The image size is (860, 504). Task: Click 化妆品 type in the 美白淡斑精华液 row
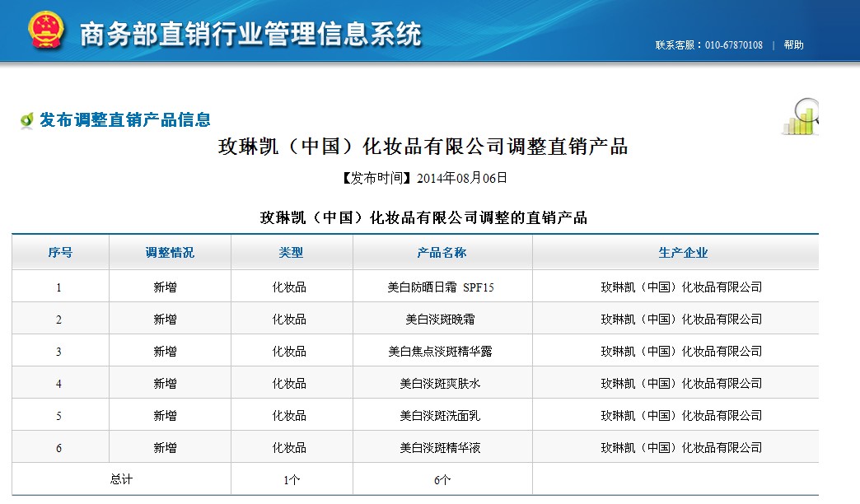tap(290, 447)
